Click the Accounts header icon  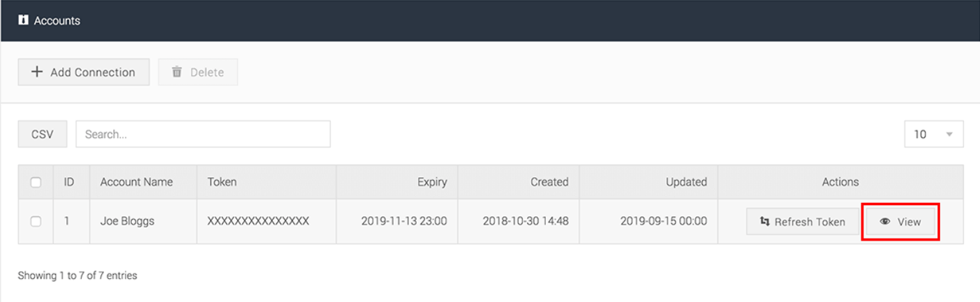coord(23,20)
